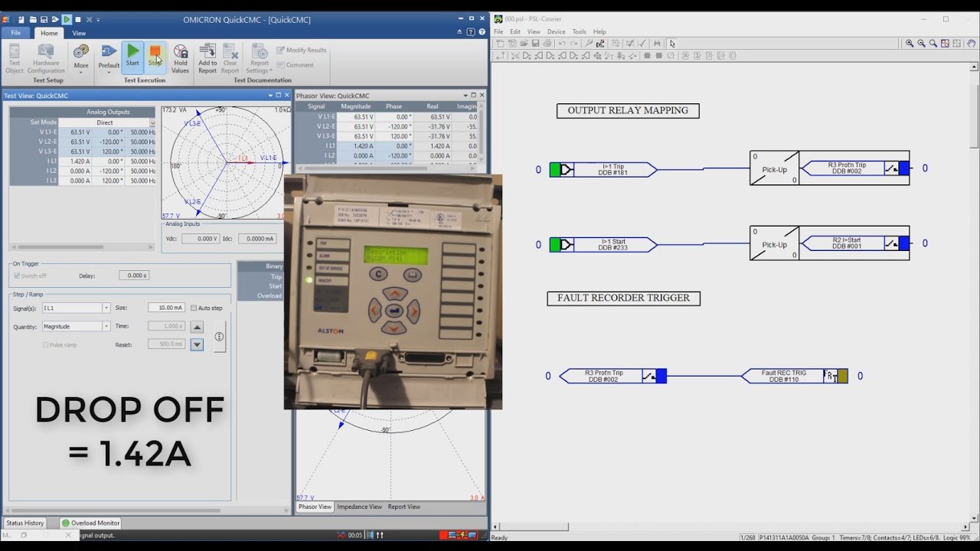Click zoom in magnifier icon

pos(910,44)
